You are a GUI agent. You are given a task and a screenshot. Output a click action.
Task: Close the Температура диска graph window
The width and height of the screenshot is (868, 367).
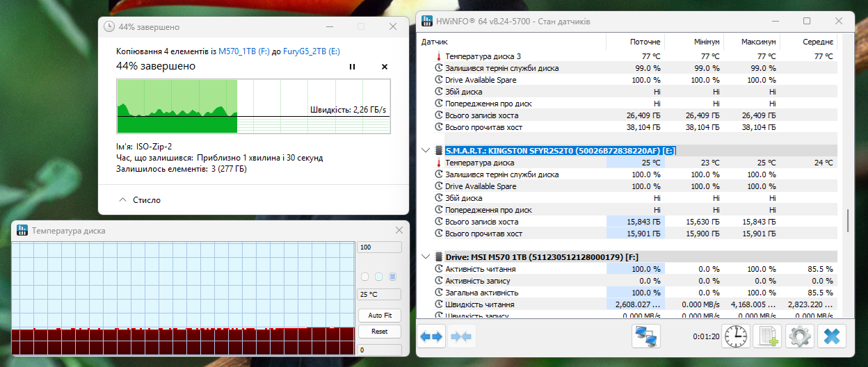[x=399, y=230]
